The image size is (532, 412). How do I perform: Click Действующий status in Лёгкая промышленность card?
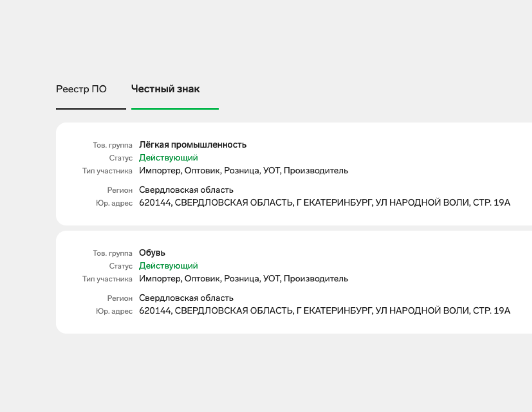168,158
